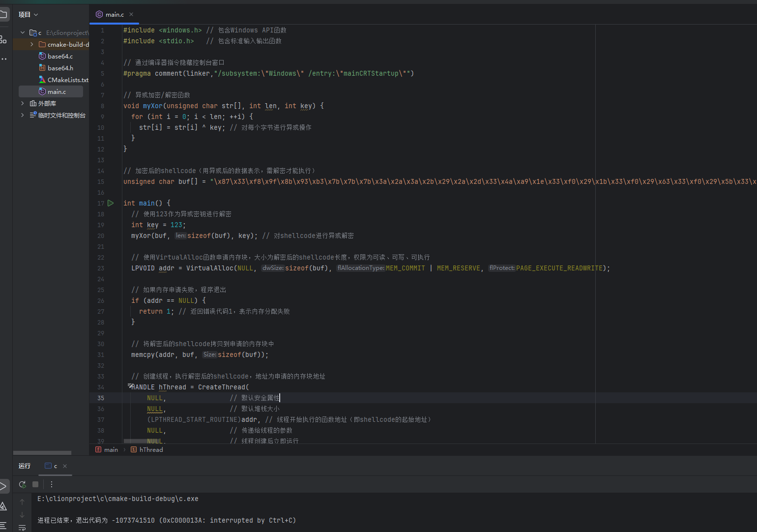Click the project panel horizontal scrollbar
This screenshot has height=532, width=757.
(x=42, y=452)
